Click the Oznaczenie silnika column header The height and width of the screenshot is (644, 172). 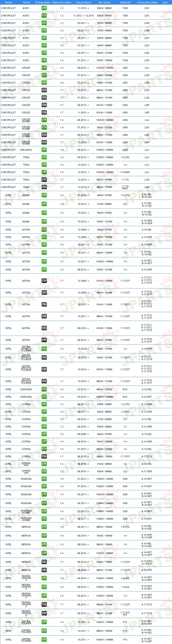coord(147,2)
